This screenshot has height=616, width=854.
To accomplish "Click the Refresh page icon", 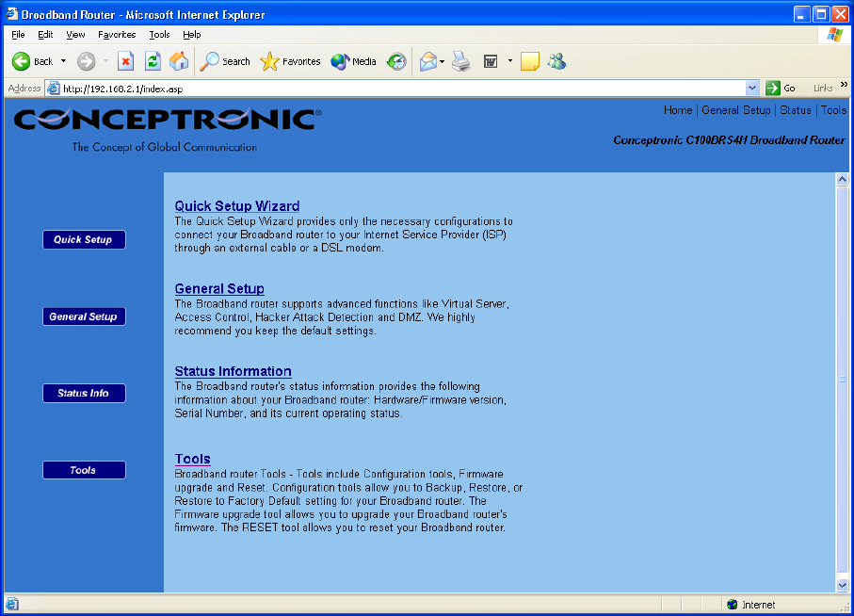I will pos(153,61).
